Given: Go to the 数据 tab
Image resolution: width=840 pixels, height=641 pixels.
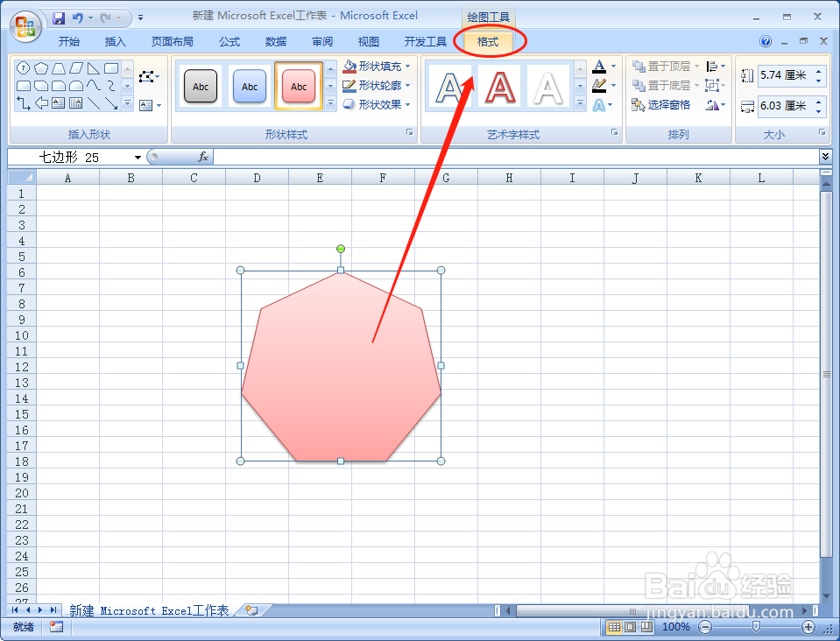Looking at the screenshot, I should coord(276,42).
